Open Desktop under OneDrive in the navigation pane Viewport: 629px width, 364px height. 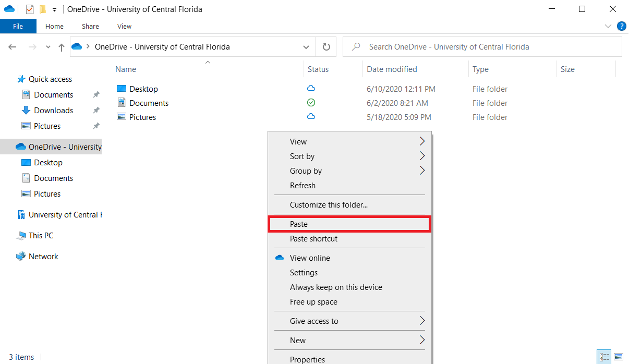tap(49, 163)
